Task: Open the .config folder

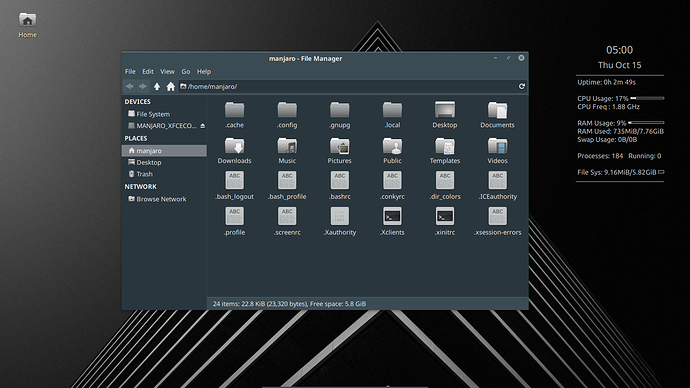Action: (x=287, y=114)
